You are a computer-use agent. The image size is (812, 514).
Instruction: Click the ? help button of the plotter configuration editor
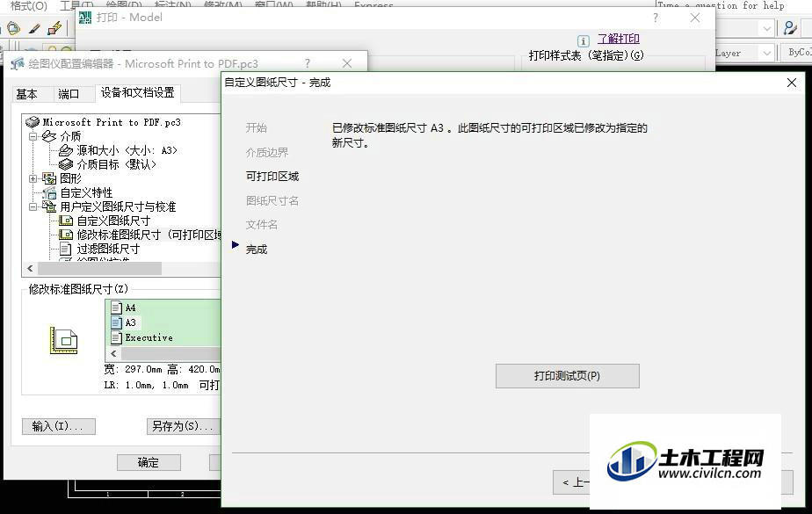[308, 63]
